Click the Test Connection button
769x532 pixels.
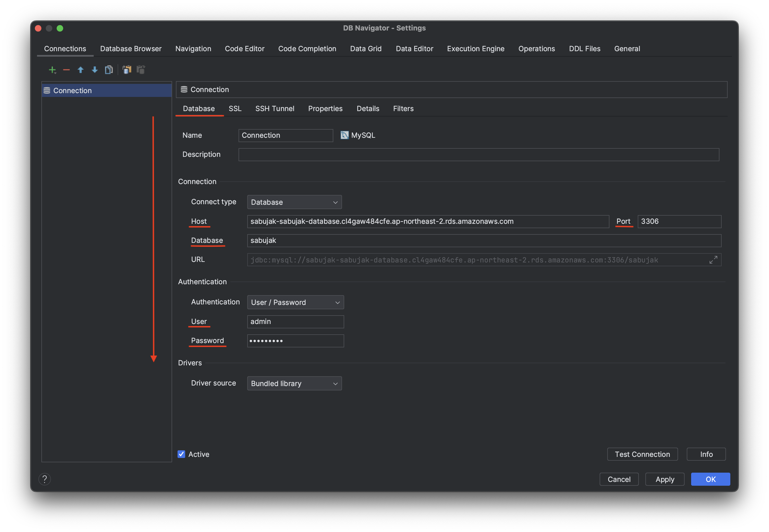pos(642,454)
